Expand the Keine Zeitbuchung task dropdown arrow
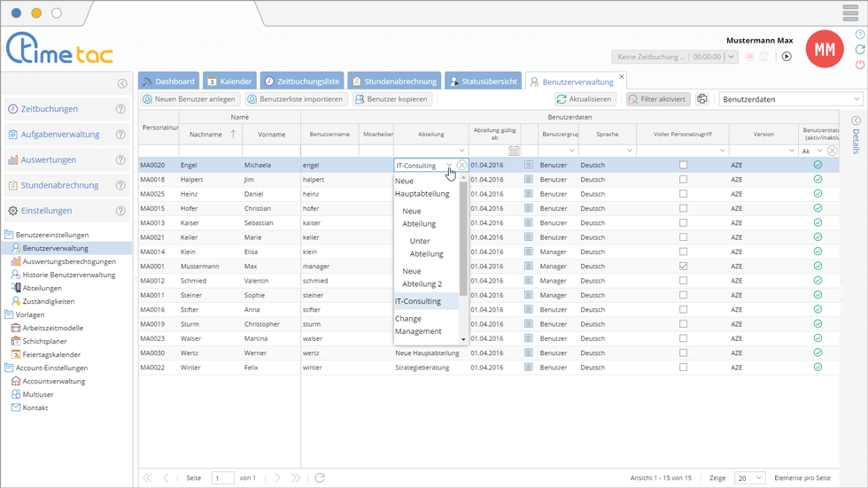868x488 pixels. (731, 57)
